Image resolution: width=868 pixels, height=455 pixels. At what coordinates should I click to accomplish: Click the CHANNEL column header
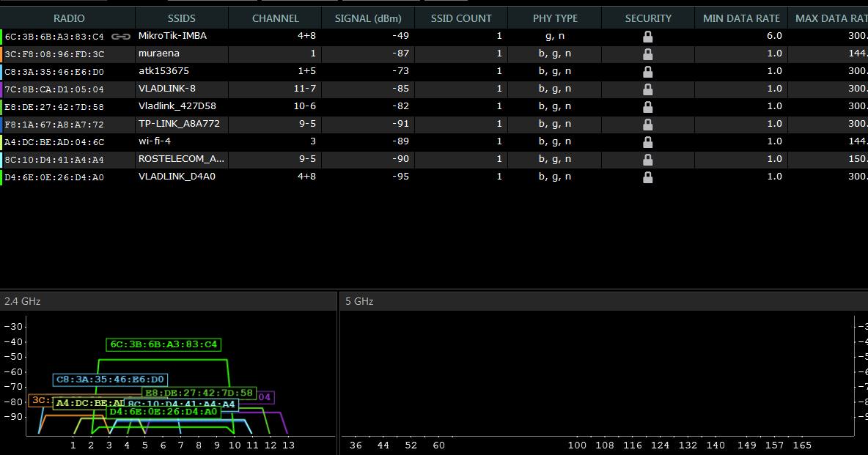[275, 18]
